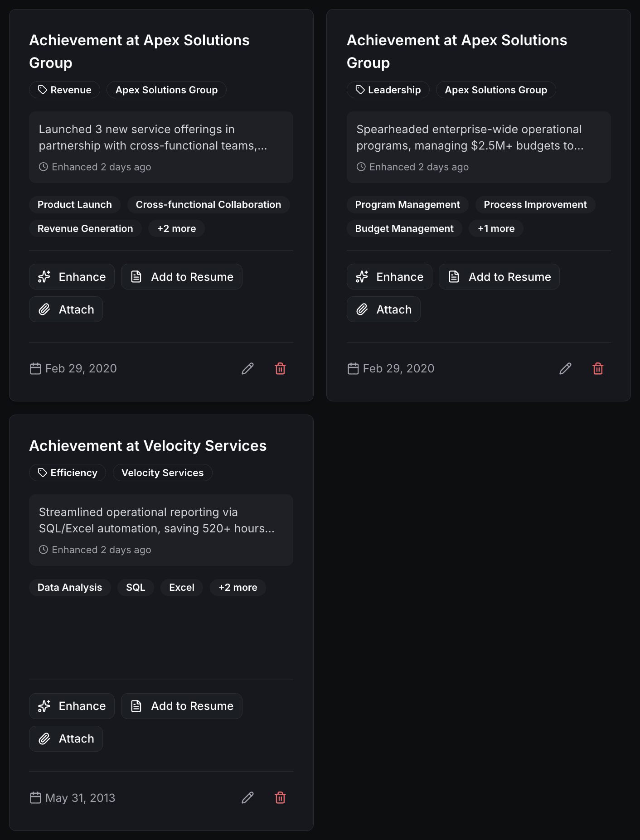The height and width of the screenshot is (840, 640).
Task: Expand the +1 more skills on the Leadership achievement
Action: [495, 228]
